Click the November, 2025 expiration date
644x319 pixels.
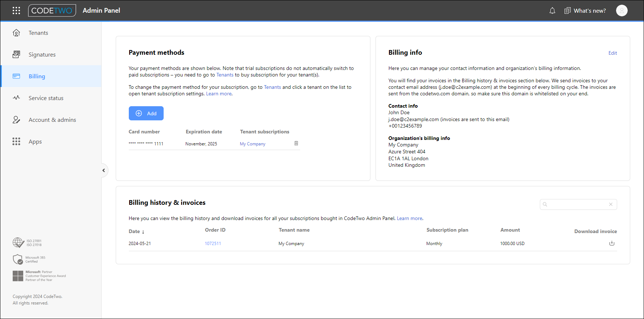click(x=201, y=144)
